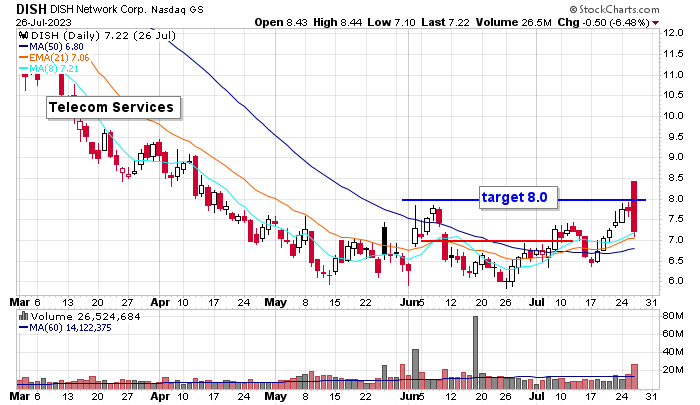Open the StockCharts.com copyright link
This screenshot has width=700, height=405.
pyautogui.click(x=614, y=9)
